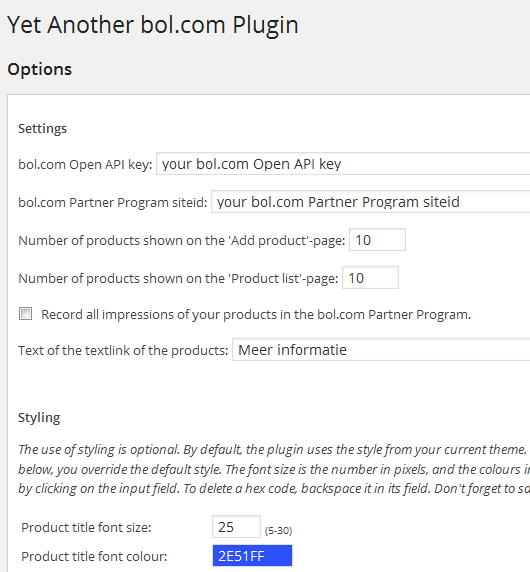530x572 pixels.
Task: Click the "Number of products shown on the 'Product list'-page" label
Action: click(178, 279)
